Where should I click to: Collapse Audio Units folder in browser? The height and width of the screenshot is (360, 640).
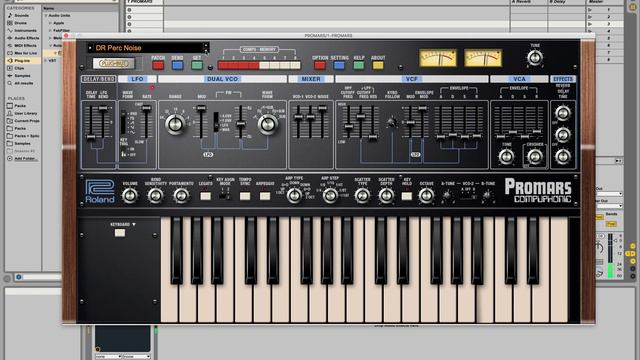coord(46,16)
